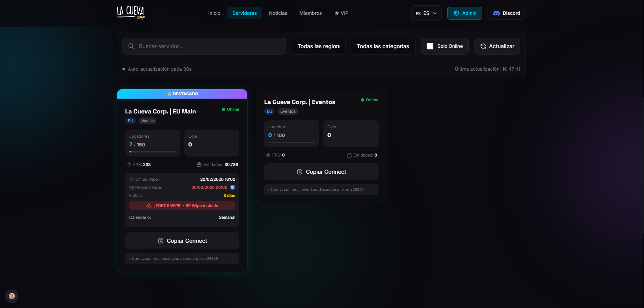
Task: Click the Discord logo icon
Action: [x=496, y=13]
